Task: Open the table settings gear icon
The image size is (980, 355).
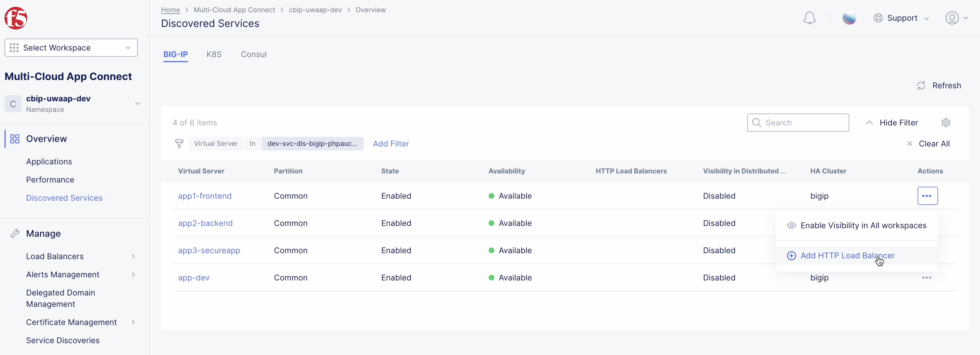Action: pos(946,122)
